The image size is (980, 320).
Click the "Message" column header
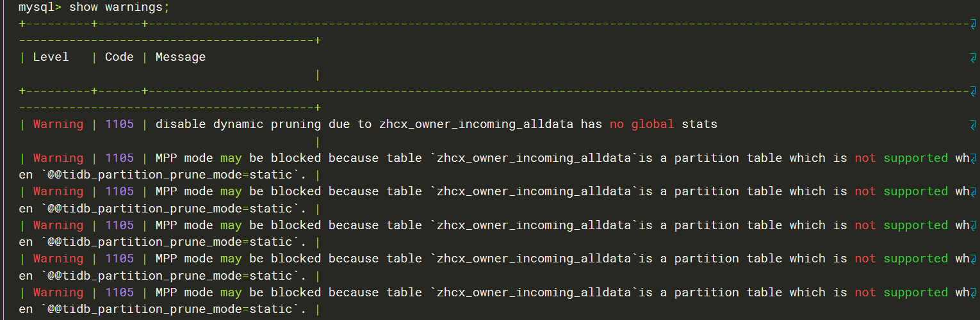(181, 57)
